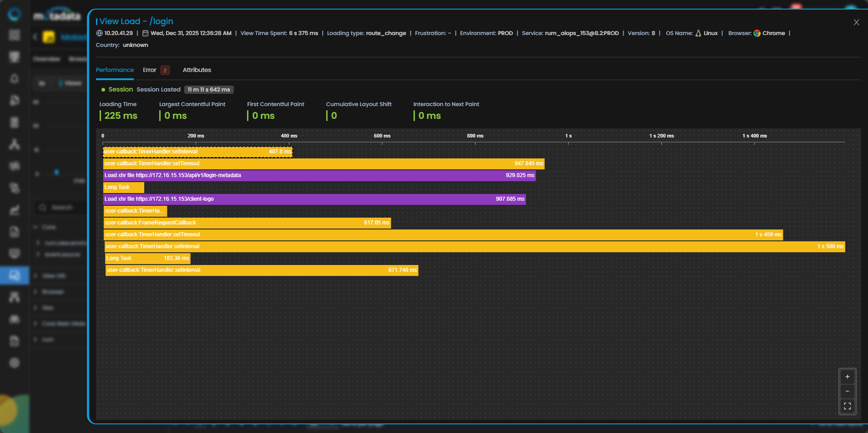Click the Chrome browser icon
The height and width of the screenshot is (433, 868).
click(x=757, y=33)
